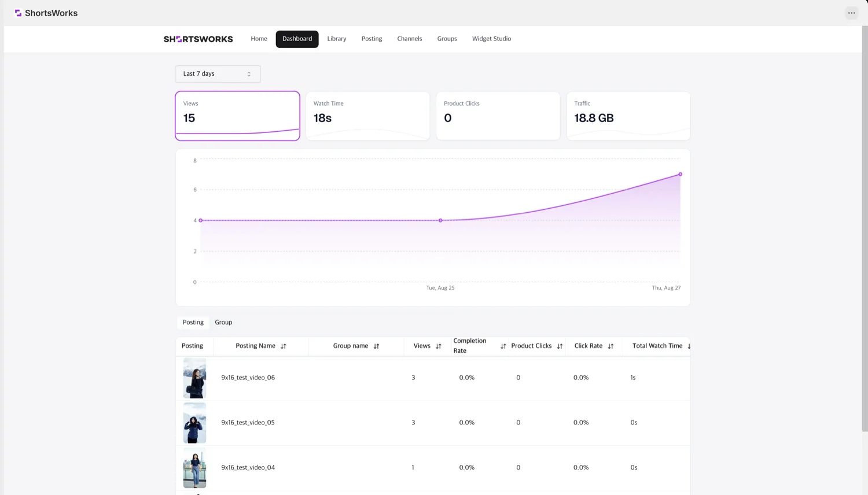This screenshot has height=495, width=868.
Task: Click posting name 9x16_test_video_04
Action: [248, 468]
